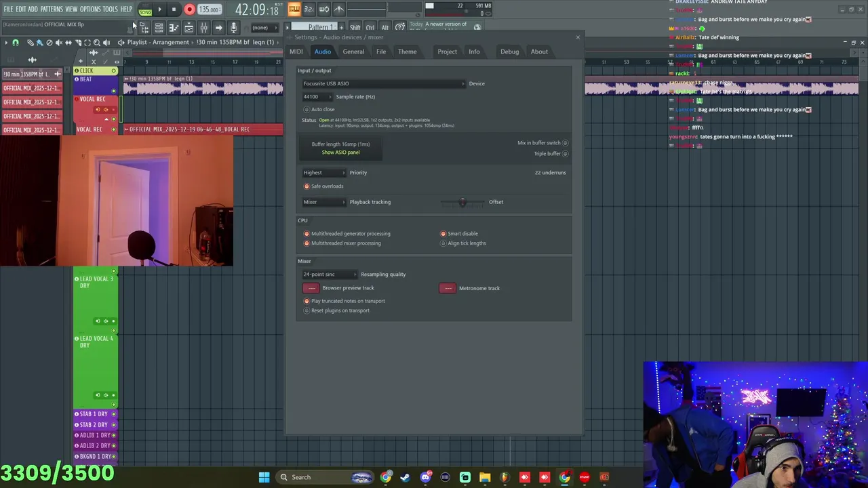The width and height of the screenshot is (868, 488).
Task: Click the Browser preview track selector
Action: pyautogui.click(x=311, y=288)
